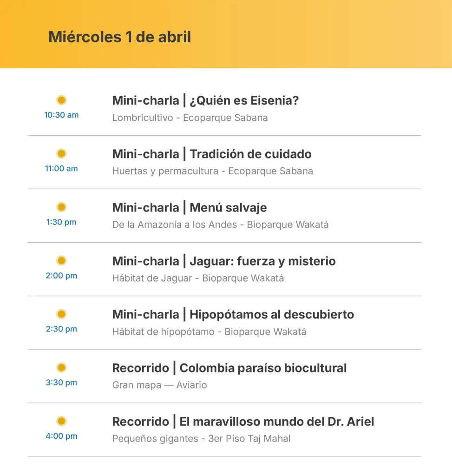452x476 pixels.
Task: Click the sun icon above 4:00 pm
Action: (x=61, y=421)
